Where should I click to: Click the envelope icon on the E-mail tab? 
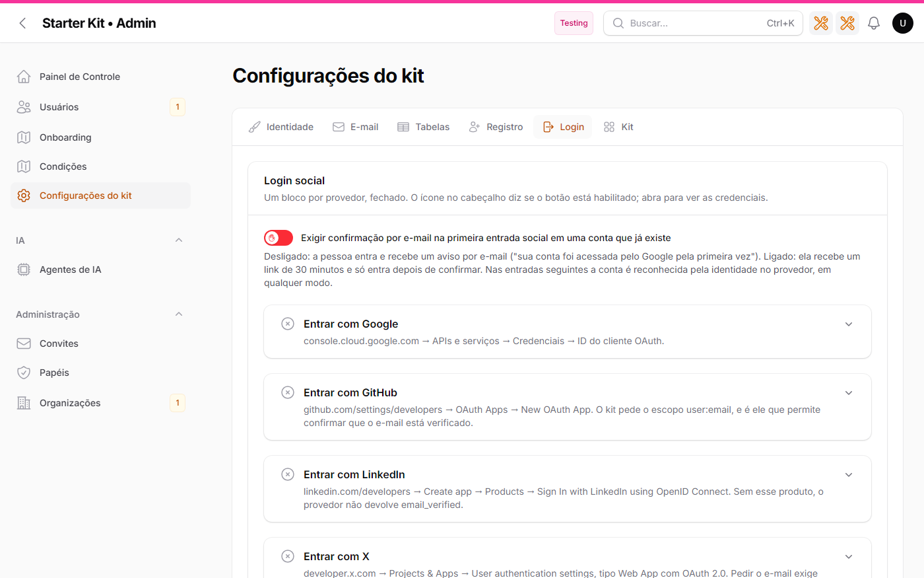tap(339, 127)
